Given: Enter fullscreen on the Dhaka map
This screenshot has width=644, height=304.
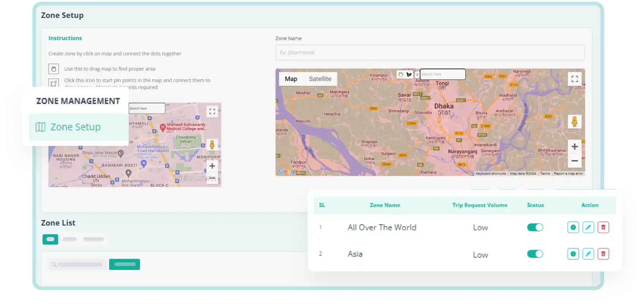Looking at the screenshot, I should pos(574,79).
